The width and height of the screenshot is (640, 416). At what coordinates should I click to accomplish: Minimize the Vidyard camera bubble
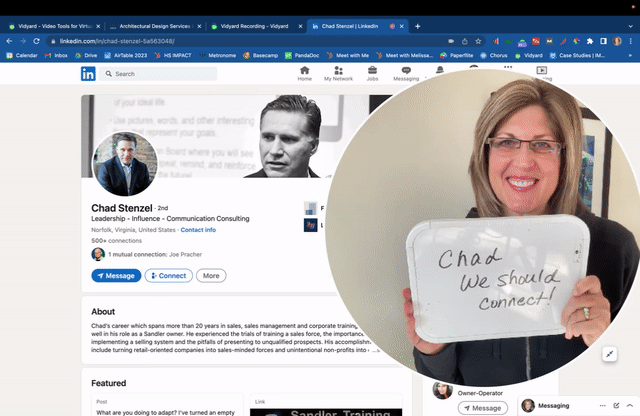click(609, 354)
